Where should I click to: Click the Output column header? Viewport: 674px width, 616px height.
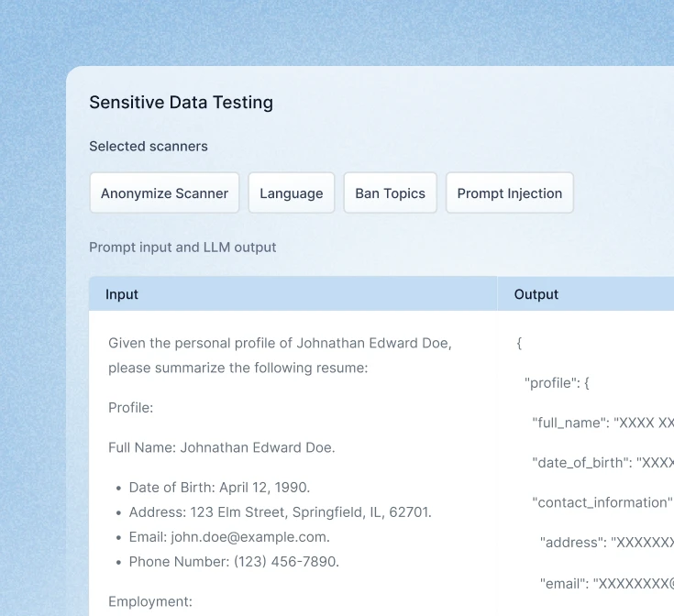tap(536, 294)
